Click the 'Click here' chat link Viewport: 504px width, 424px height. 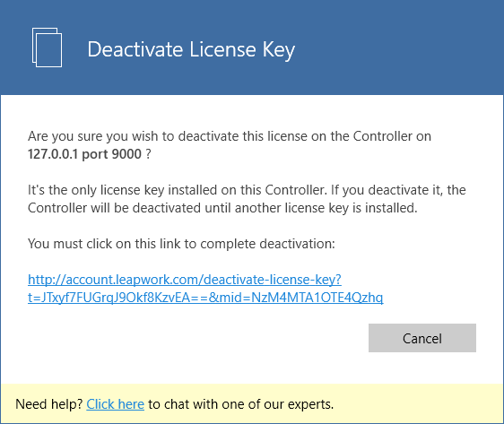click(x=115, y=404)
